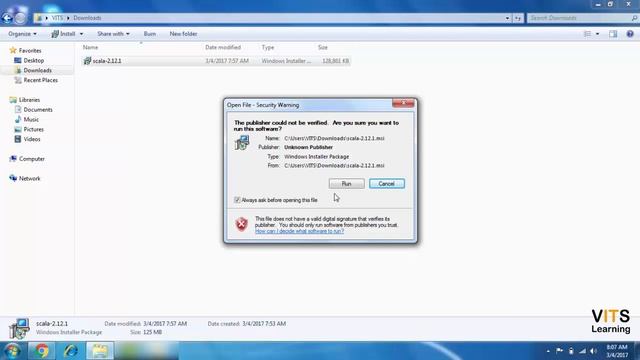This screenshot has height=360, width=640.
Task: Go to Desktop in the navigation pane
Action: pyautogui.click(x=33, y=60)
